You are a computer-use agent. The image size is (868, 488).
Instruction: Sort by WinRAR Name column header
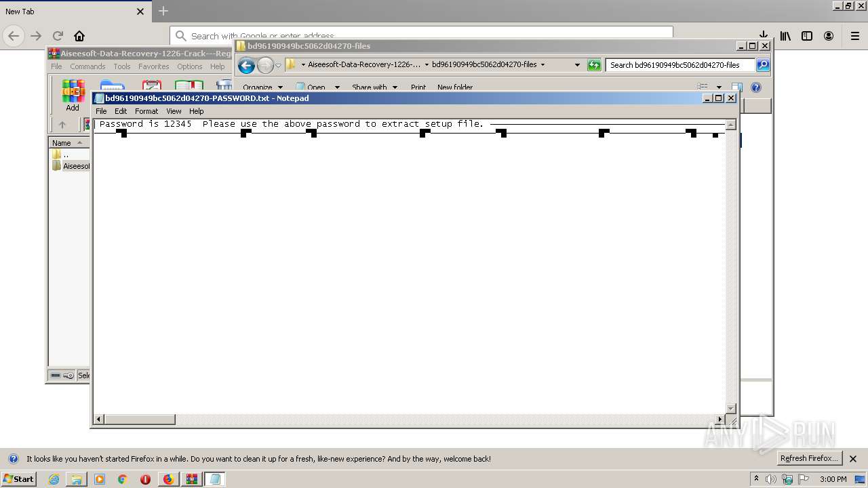pyautogui.click(x=69, y=143)
